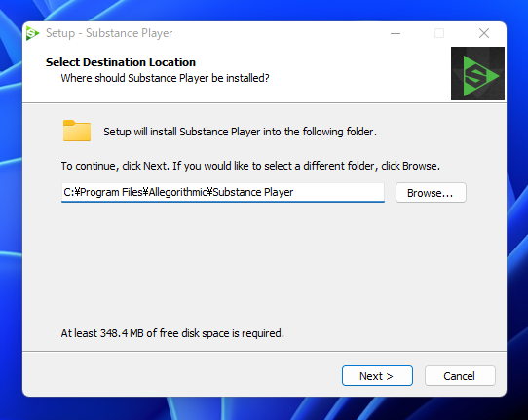Close the Setup window

484,33
